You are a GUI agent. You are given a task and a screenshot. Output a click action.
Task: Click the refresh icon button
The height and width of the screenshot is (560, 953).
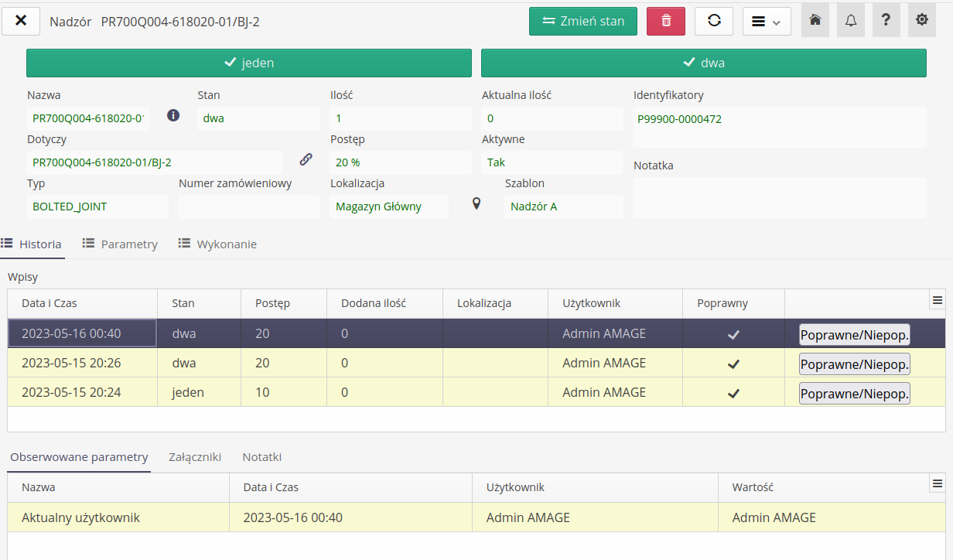pos(713,21)
